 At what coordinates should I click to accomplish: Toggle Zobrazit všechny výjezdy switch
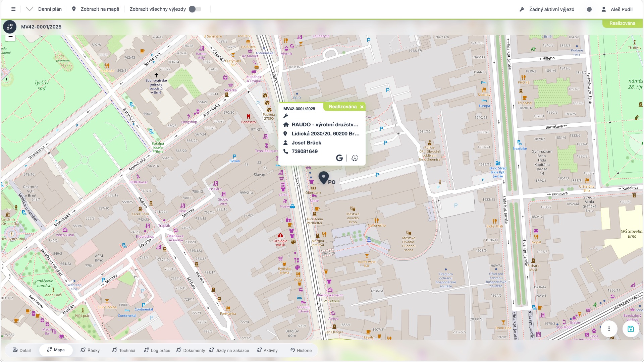(x=195, y=9)
